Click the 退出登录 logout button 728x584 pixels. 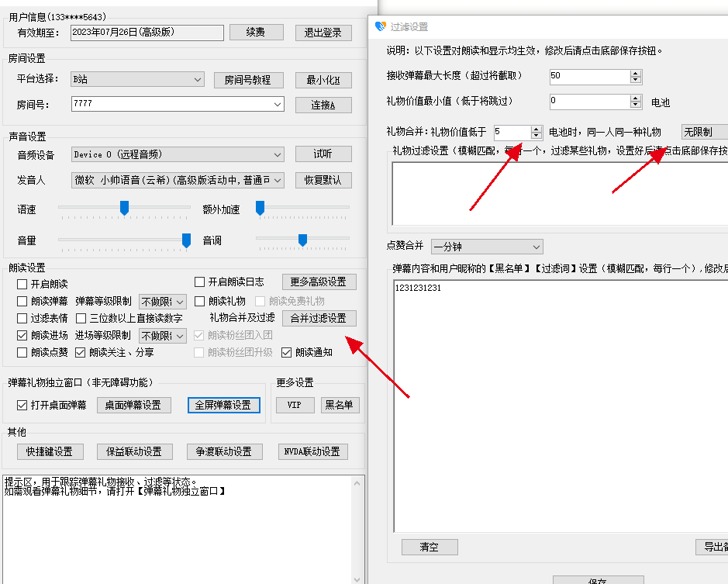(x=323, y=33)
